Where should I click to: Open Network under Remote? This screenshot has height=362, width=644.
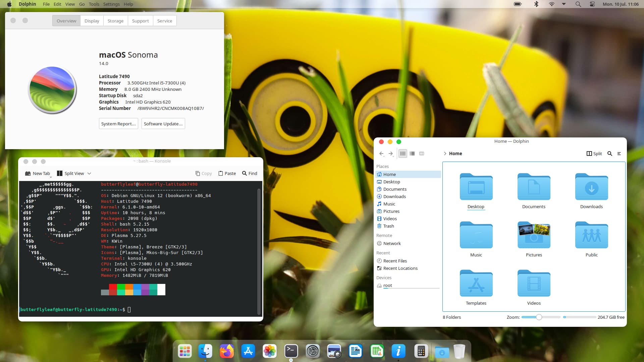tap(408, 243)
